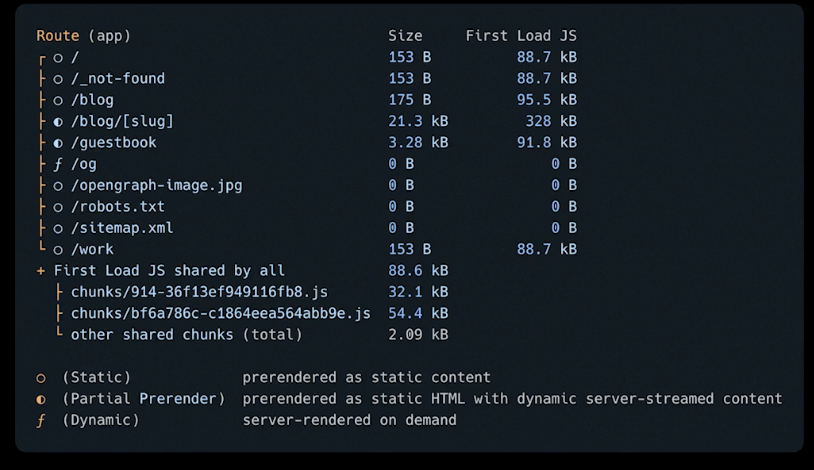Click the dynamic ƒ icon beside /og
This screenshot has width=814, height=470.
pyautogui.click(x=58, y=165)
